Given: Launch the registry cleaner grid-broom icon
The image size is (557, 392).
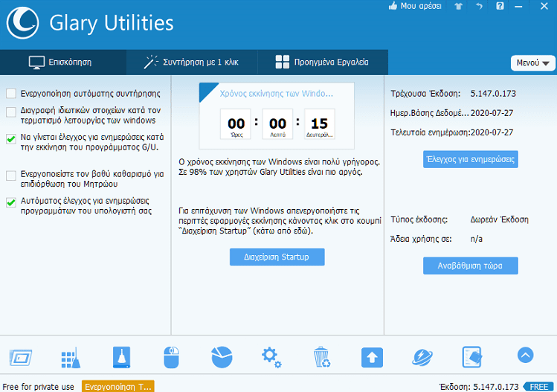Looking at the screenshot, I should (71, 358).
